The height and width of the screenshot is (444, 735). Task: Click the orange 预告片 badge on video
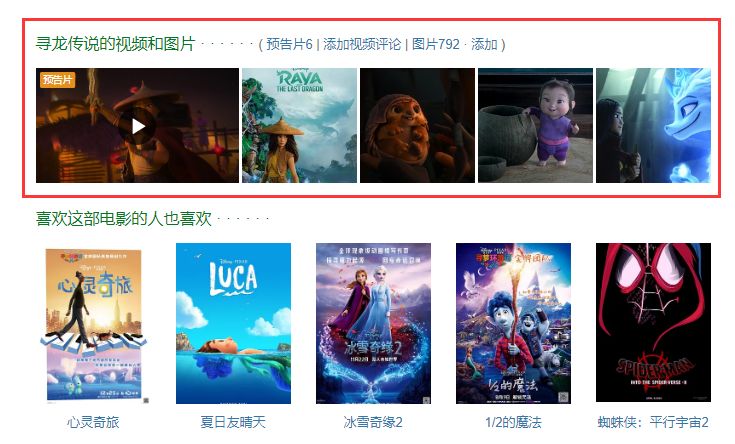(x=57, y=79)
